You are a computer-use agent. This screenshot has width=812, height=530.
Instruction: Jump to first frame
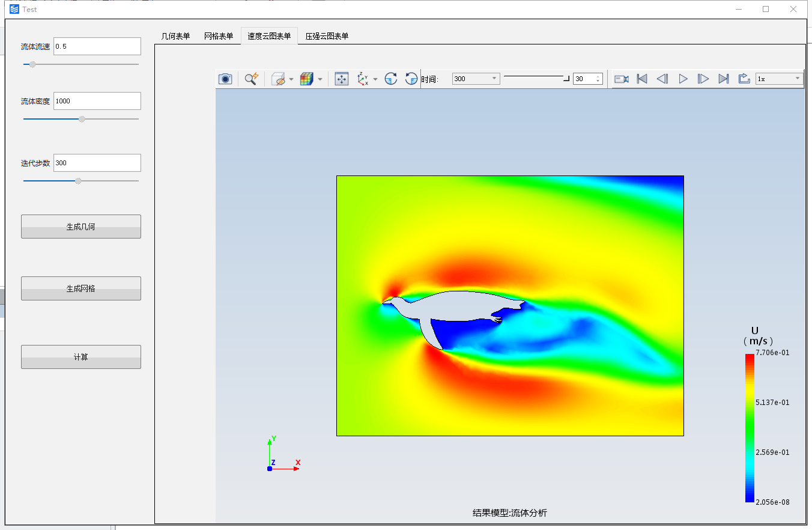[642, 79]
